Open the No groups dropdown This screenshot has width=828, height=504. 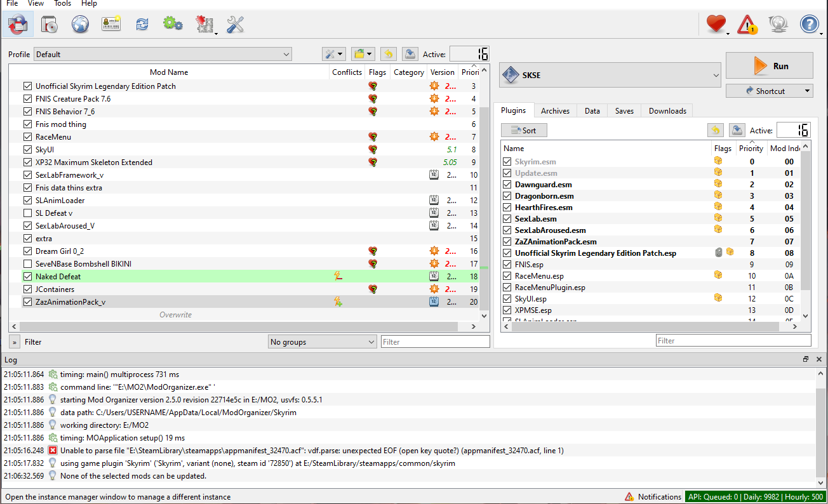coord(323,342)
